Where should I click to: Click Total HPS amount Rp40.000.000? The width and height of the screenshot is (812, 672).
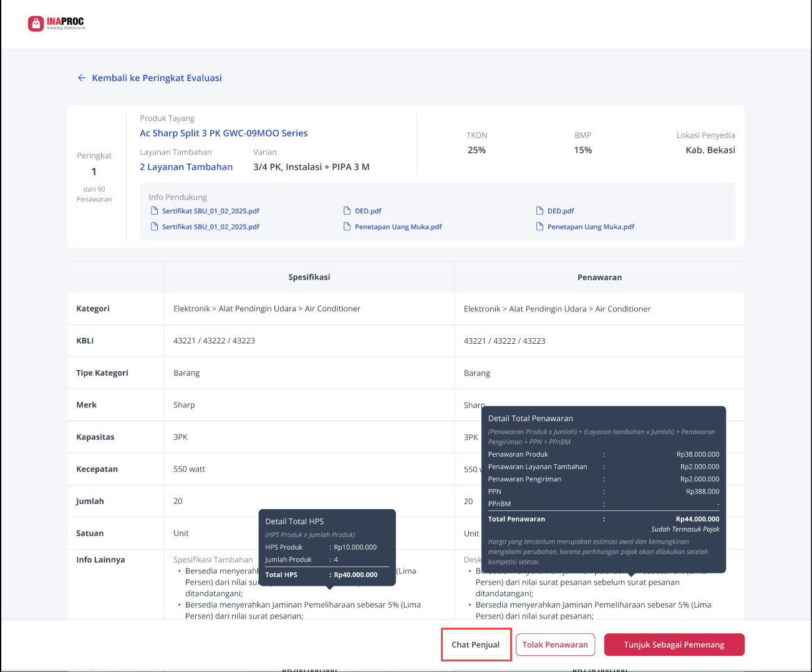tap(355, 575)
